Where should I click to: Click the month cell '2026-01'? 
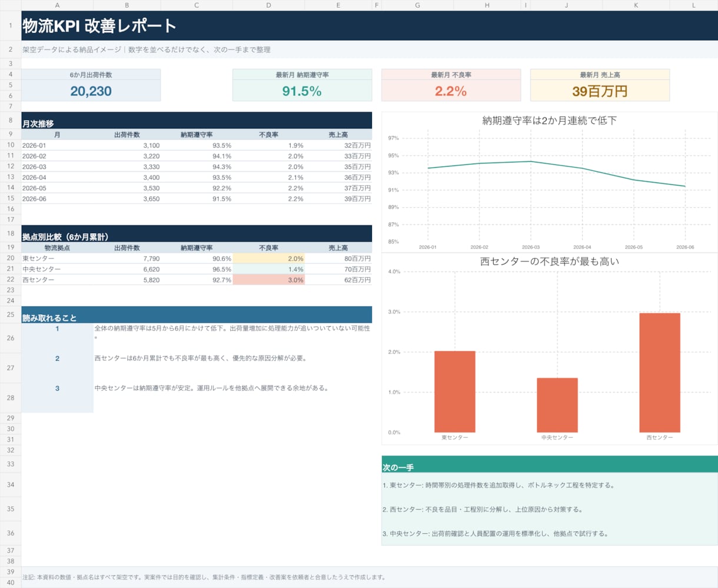(57, 145)
